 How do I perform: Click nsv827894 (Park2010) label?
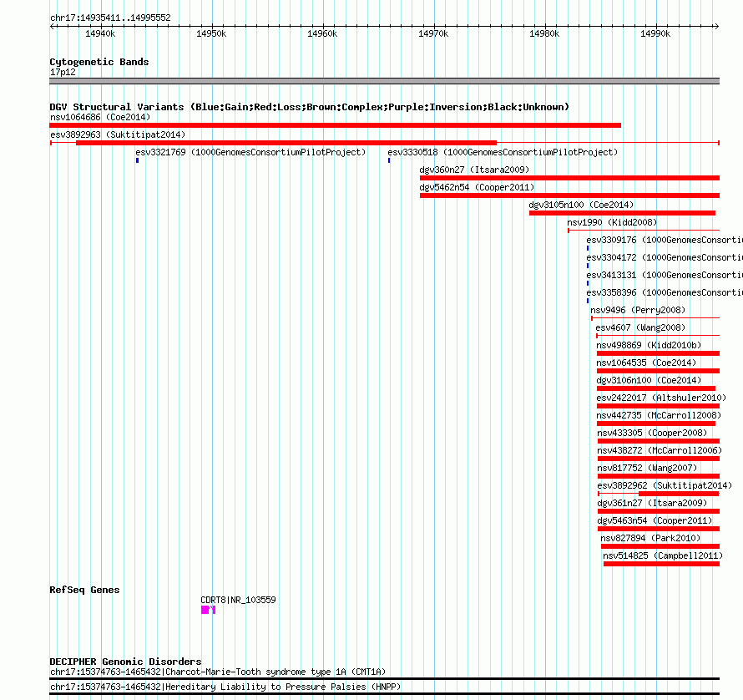[650, 538]
